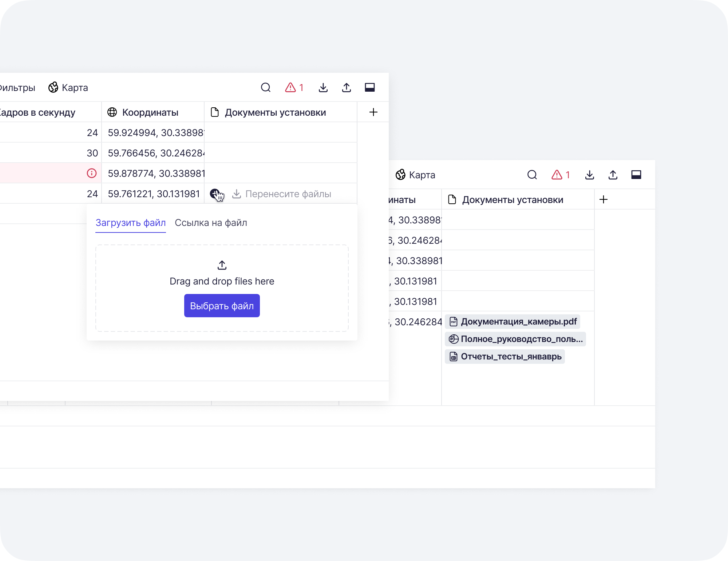Image resolution: width=728 pixels, height=561 pixels.
Task: Click the warning indicator showing 1 error
Action: (294, 88)
